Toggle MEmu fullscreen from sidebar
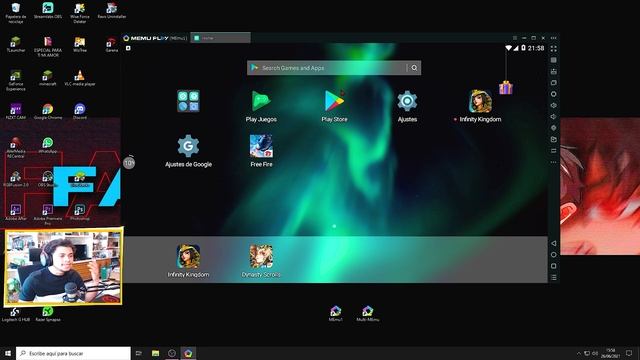This screenshot has height=360, width=640. (553, 49)
